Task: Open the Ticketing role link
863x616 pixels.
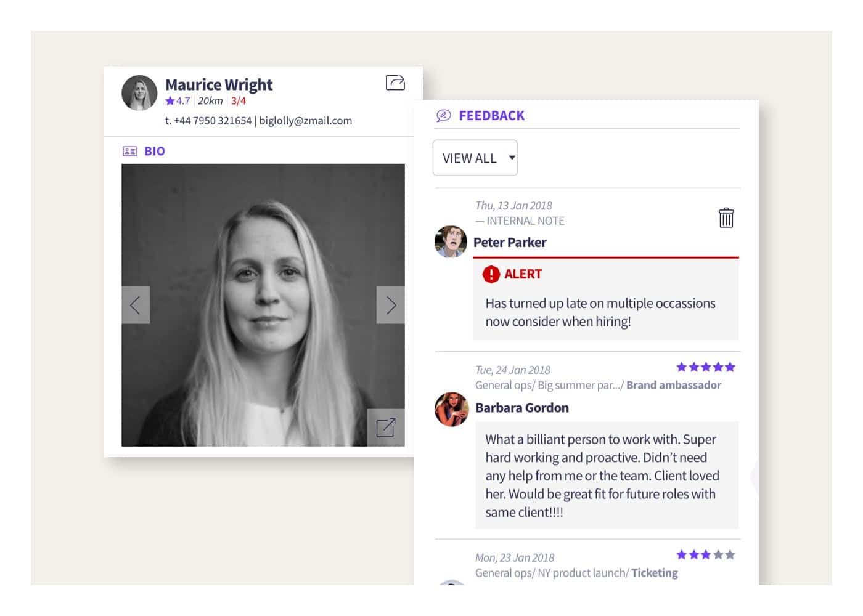Action: (654, 573)
